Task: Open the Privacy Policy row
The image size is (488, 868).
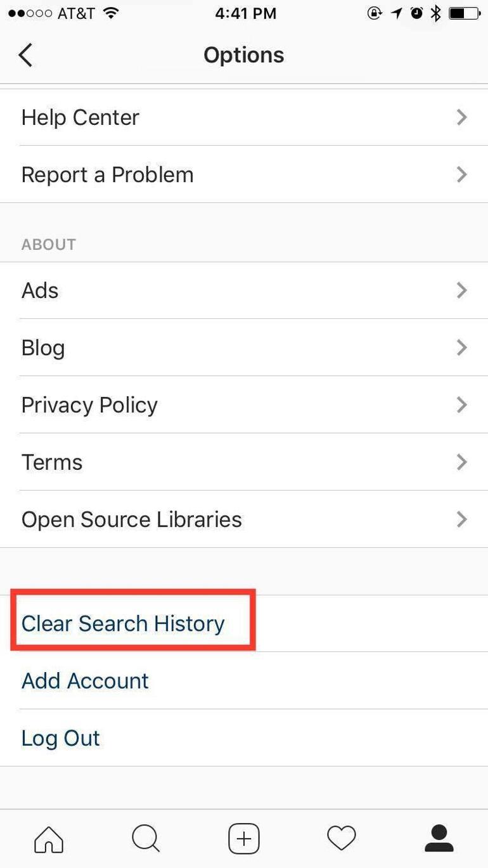Action: pos(244,405)
